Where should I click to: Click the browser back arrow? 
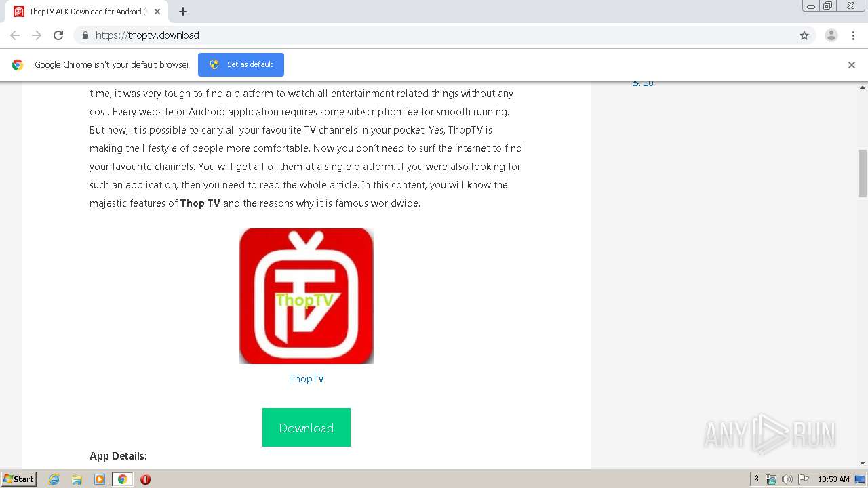[15, 35]
